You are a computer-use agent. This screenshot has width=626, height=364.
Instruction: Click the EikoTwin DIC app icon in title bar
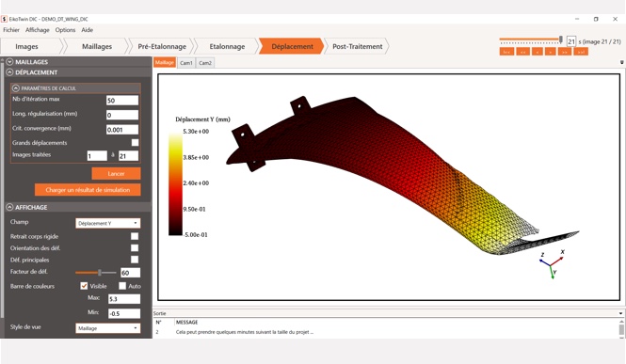4,19
